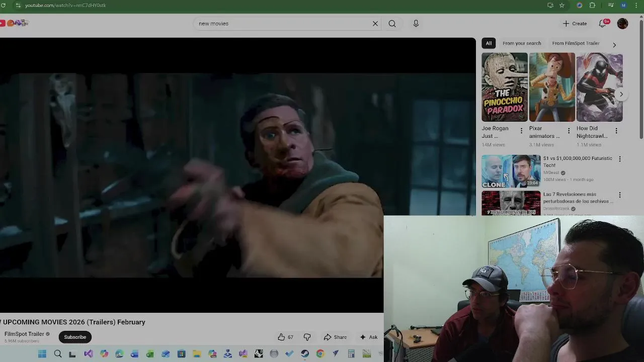This screenshot has width=644, height=362.
Task: Select the All filter chip
Action: click(489, 43)
